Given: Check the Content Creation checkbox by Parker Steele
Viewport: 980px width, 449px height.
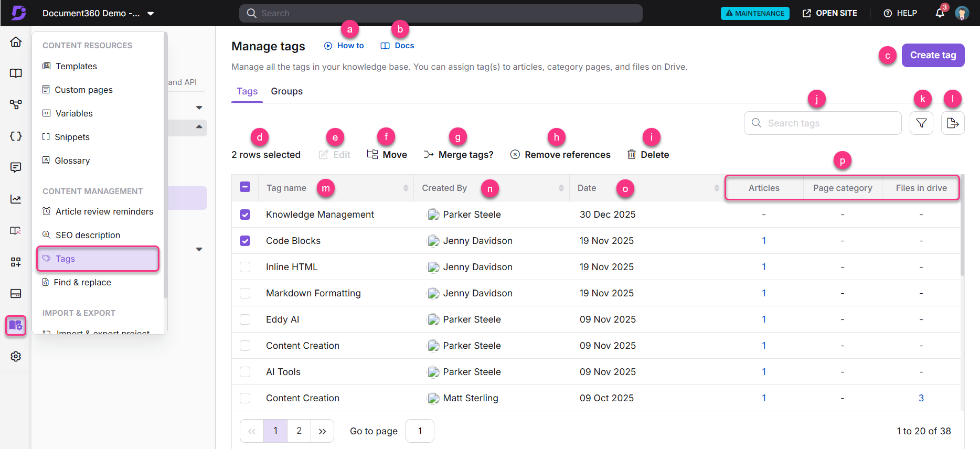Looking at the screenshot, I should [245, 346].
